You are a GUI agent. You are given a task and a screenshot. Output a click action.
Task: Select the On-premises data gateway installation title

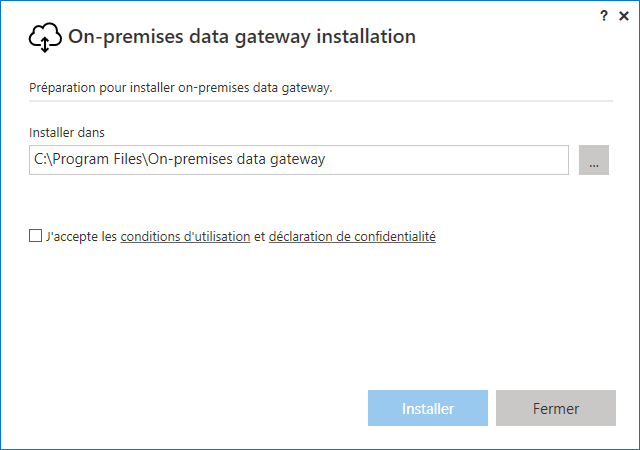(242, 36)
